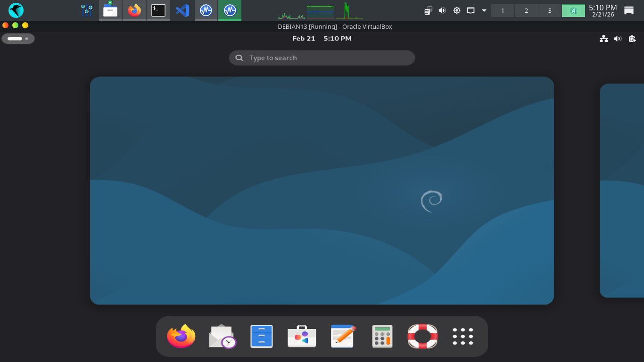
Task: Open Evolution mail from the dash
Action: [x=222, y=337]
